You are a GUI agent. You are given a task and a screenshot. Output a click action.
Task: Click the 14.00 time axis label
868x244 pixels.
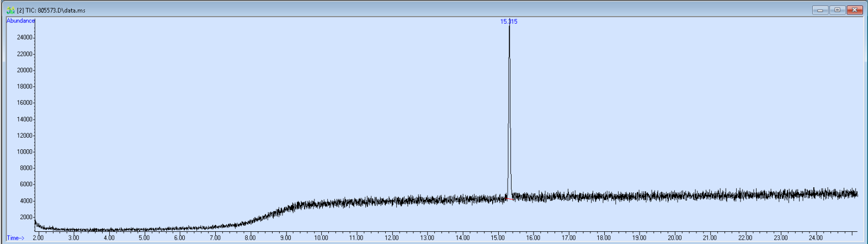click(462, 238)
